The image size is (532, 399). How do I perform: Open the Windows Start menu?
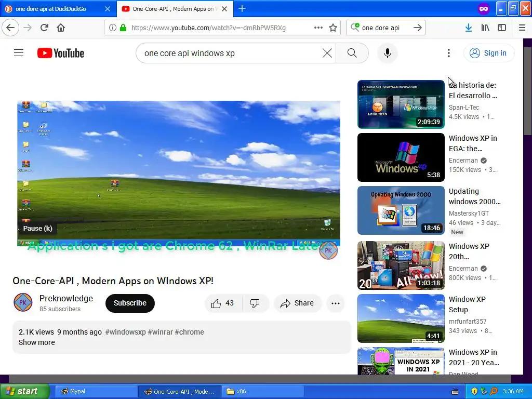tap(24, 392)
